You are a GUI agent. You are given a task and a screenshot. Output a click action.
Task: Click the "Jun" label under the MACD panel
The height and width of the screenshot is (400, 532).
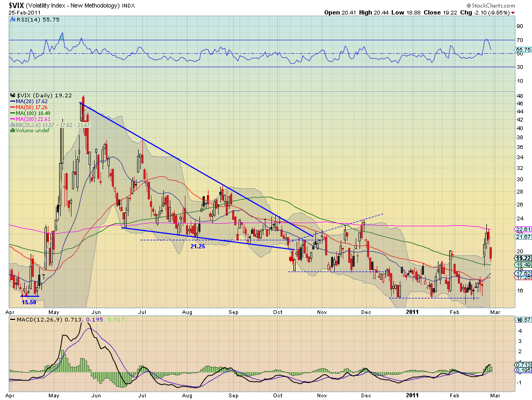[96, 396]
